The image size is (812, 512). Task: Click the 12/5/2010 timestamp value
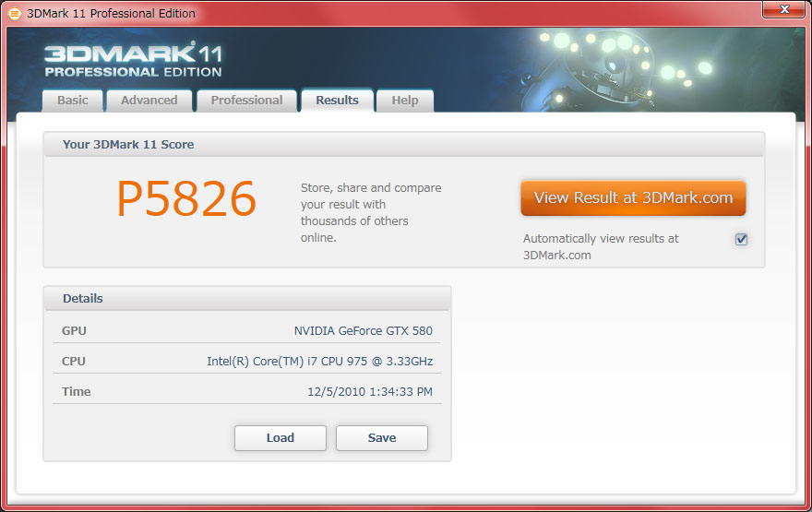tap(369, 392)
